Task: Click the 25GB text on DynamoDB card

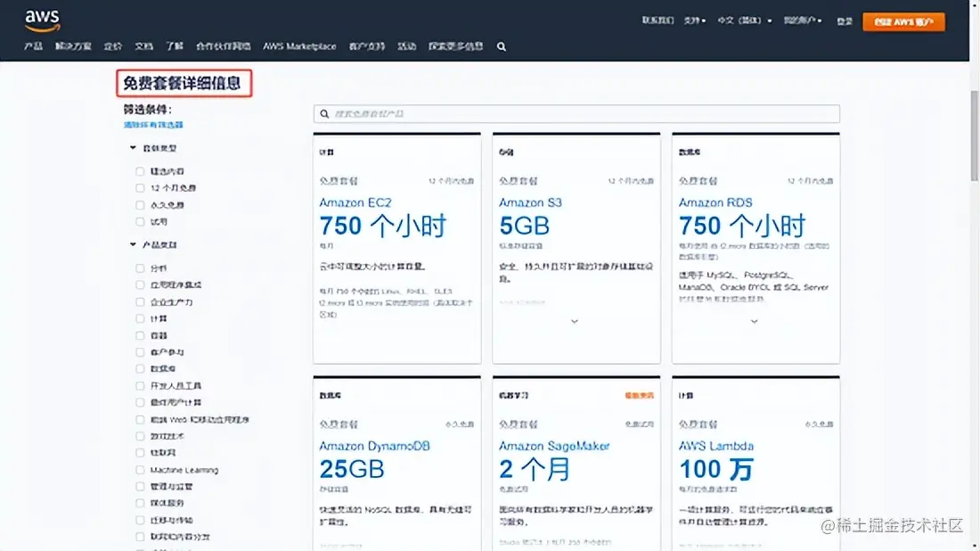Action: [352, 469]
